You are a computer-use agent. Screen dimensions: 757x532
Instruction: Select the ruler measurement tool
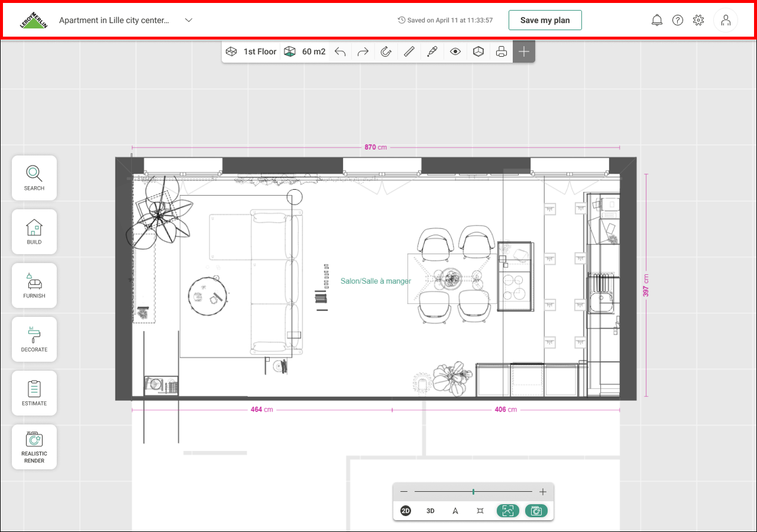pyautogui.click(x=409, y=52)
